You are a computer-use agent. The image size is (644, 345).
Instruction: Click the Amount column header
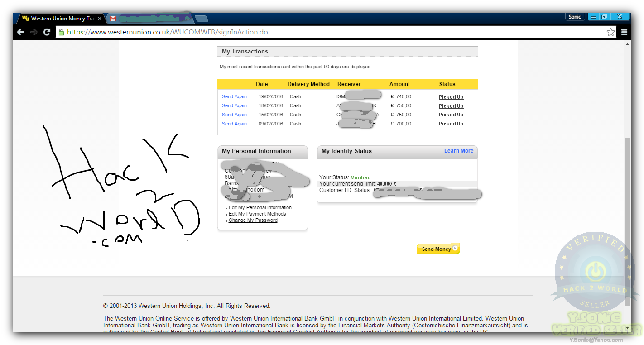[399, 84]
